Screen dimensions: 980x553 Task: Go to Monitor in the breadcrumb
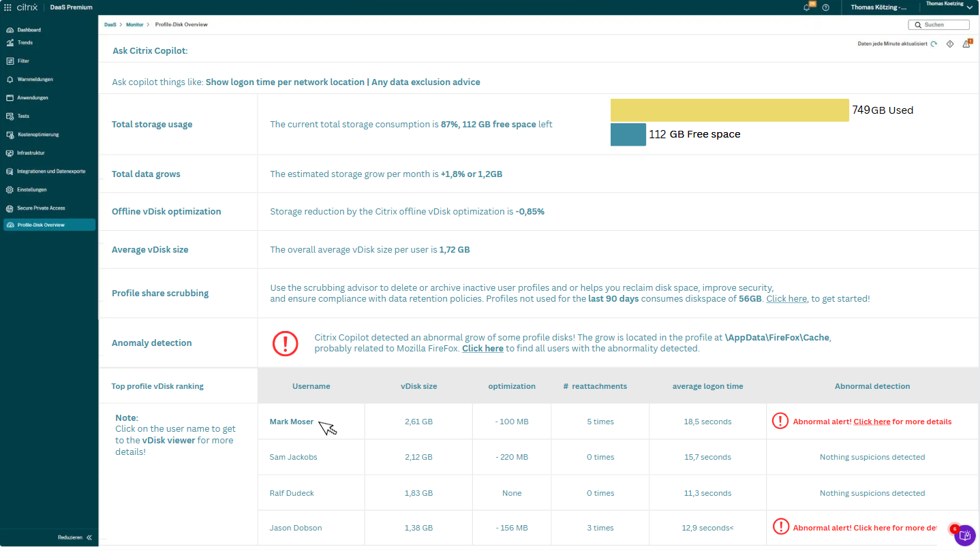(x=135, y=25)
